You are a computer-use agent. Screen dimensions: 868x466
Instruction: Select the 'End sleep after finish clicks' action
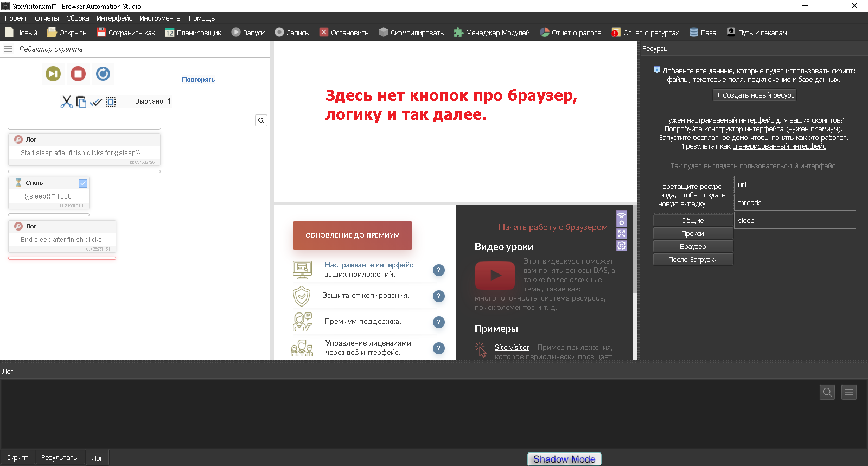pyautogui.click(x=62, y=236)
